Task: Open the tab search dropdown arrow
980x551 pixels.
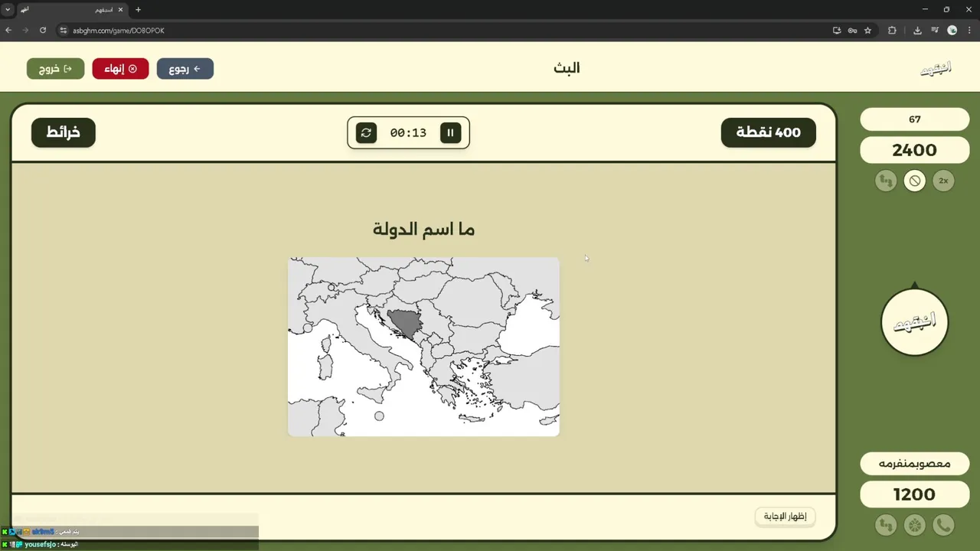Action: point(8,10)
